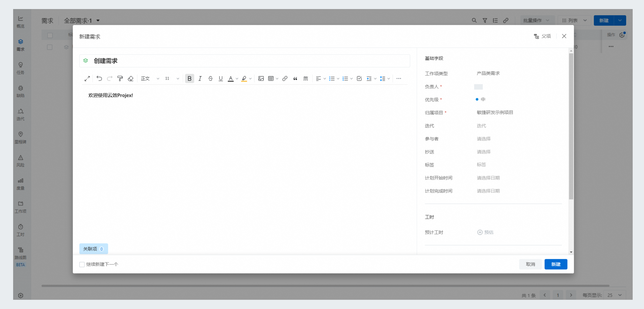
Task: Go to the next page arrow
Action: (571, 295)
